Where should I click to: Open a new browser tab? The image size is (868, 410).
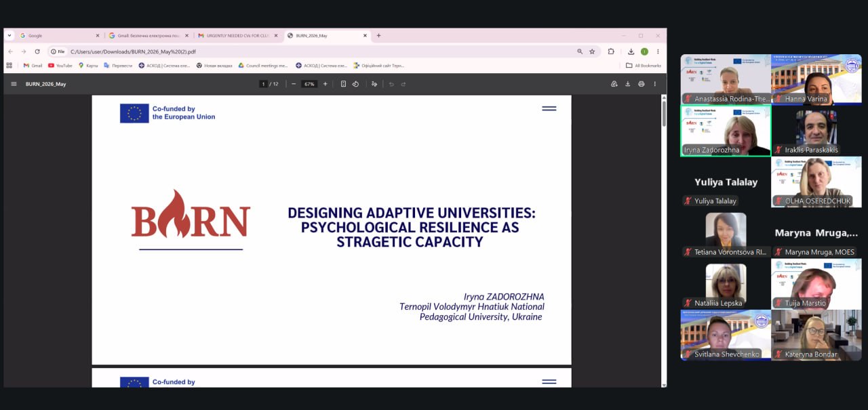click(x=378, y=35)
